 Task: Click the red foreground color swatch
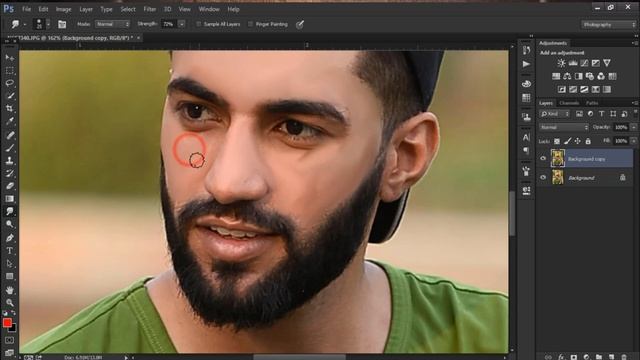point(7,322)
